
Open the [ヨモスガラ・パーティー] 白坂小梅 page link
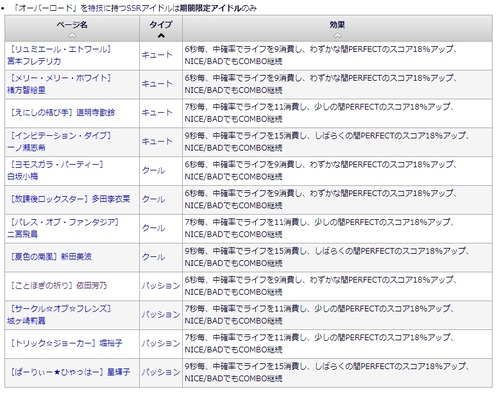click(55, 170)
